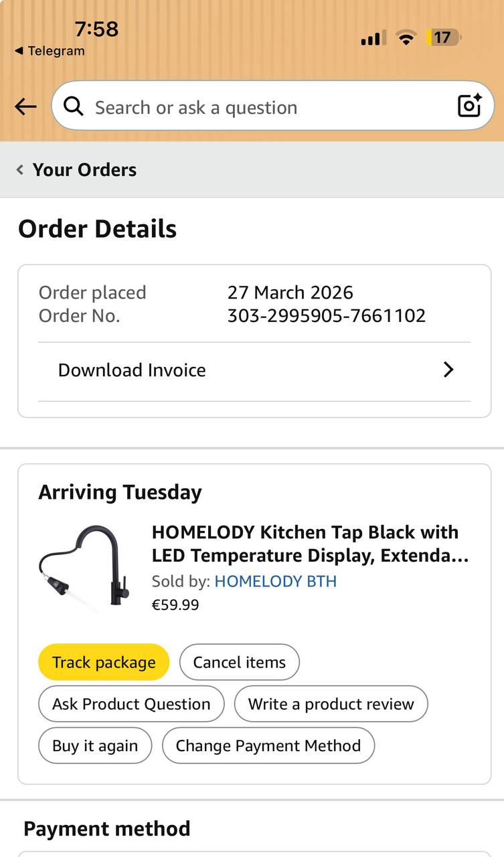
Task: Tap the battery indicator in status bar
Action: coord(443,37)
